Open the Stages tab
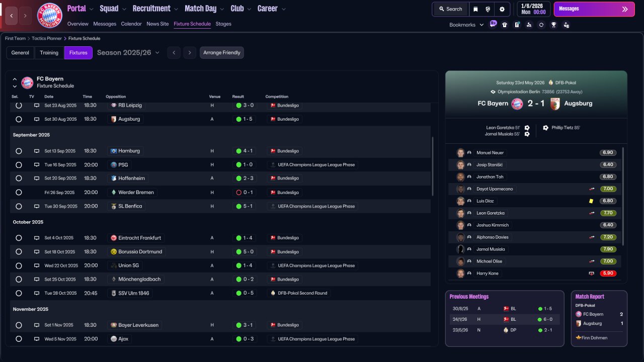The height and width of the screenshot is (362, 644). (x=223, y=24)
